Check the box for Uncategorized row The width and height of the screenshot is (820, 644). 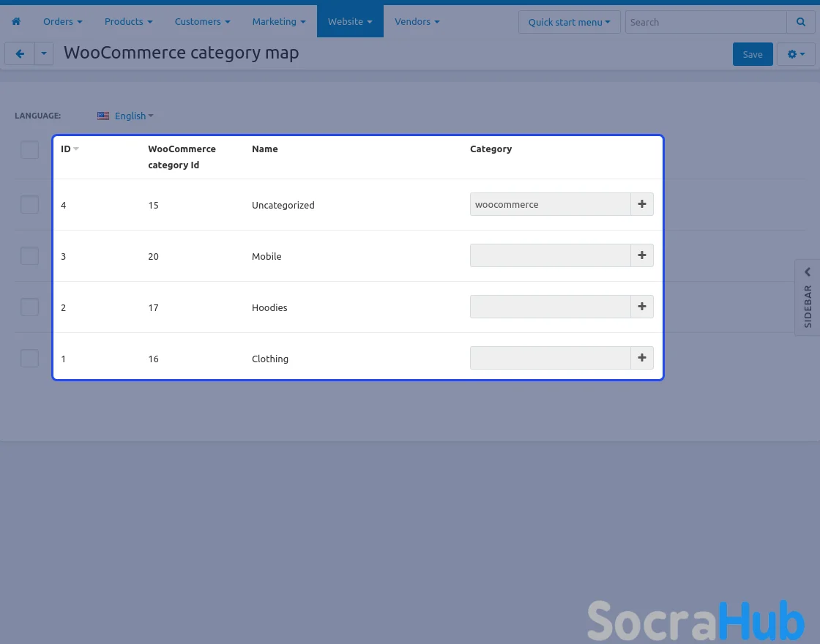coord(29,205)
